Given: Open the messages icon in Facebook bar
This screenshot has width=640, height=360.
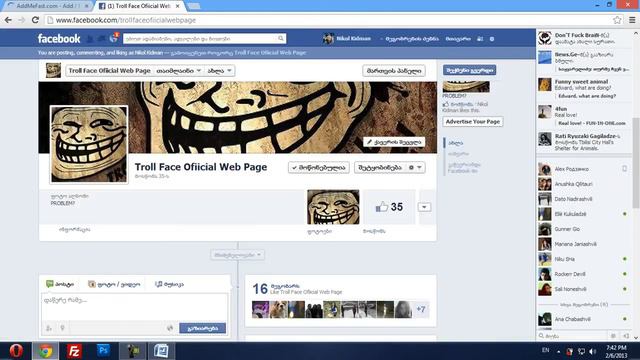Looking at the screenshot, I should [x=102, y=39].
